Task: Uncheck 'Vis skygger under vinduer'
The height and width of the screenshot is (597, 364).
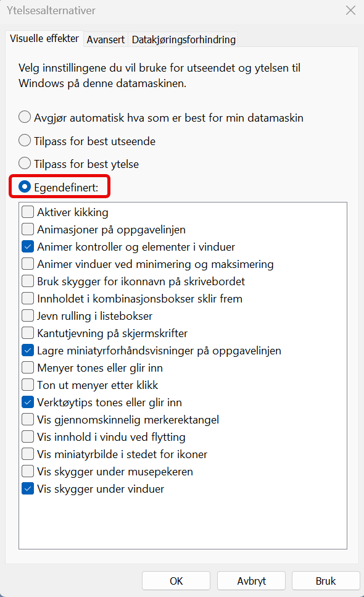Action: [27, 488]
